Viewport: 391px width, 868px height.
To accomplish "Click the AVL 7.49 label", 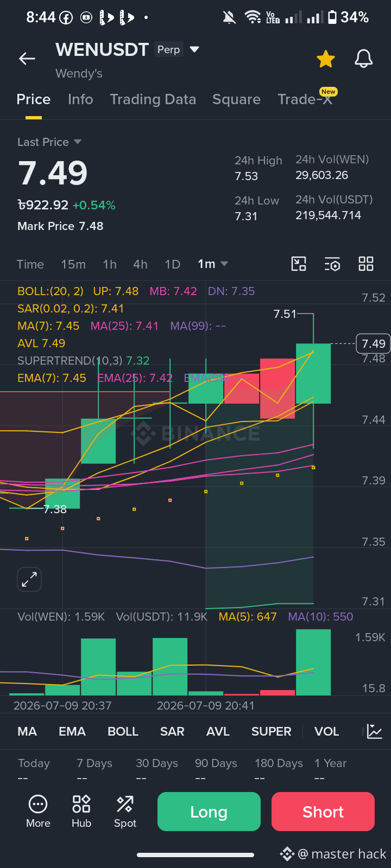I will coord(41,343).
